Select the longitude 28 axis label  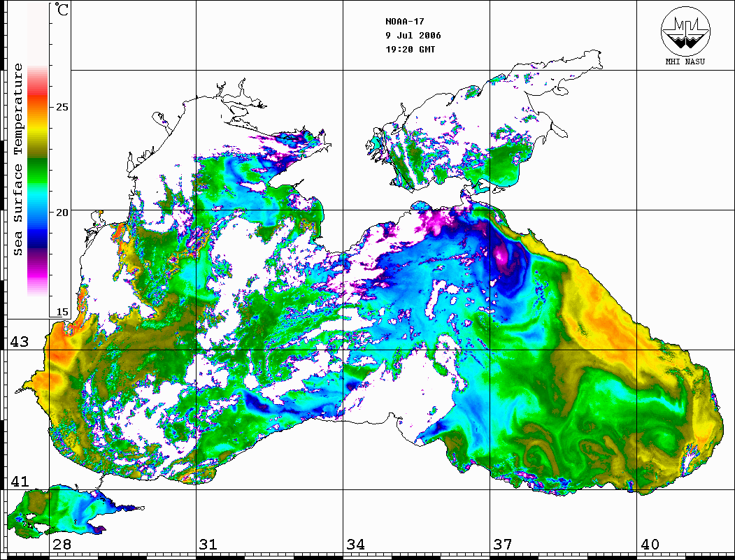pyautogui.click(x=62, y=545)
